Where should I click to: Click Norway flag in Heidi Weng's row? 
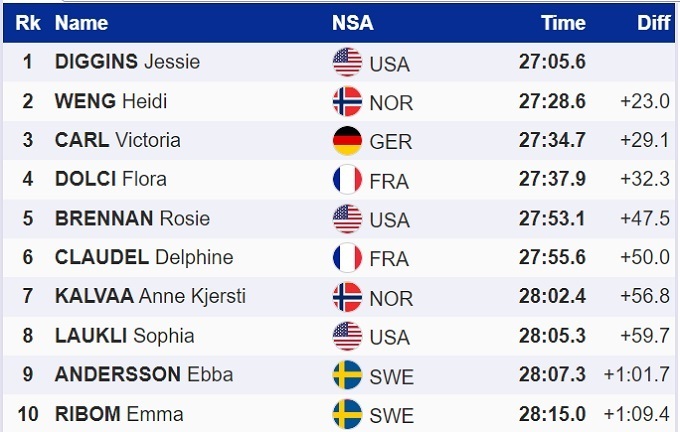tap(347, 101)
